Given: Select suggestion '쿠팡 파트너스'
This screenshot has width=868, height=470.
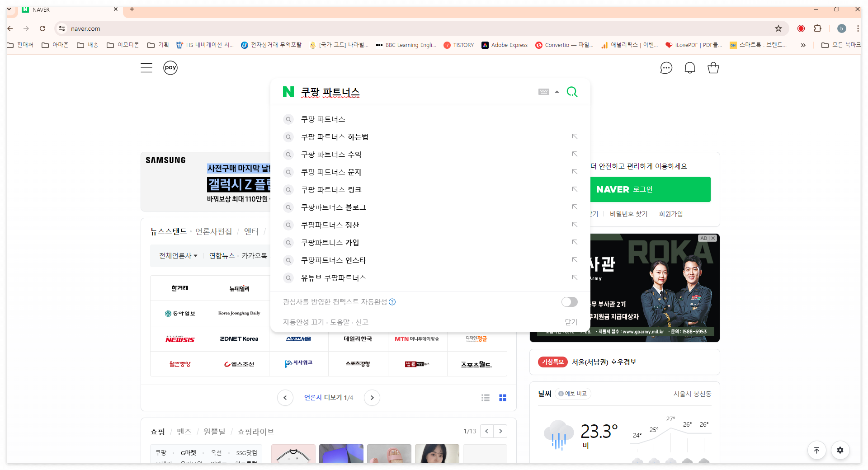Looking at the screenshot, I should pos(323,119).
